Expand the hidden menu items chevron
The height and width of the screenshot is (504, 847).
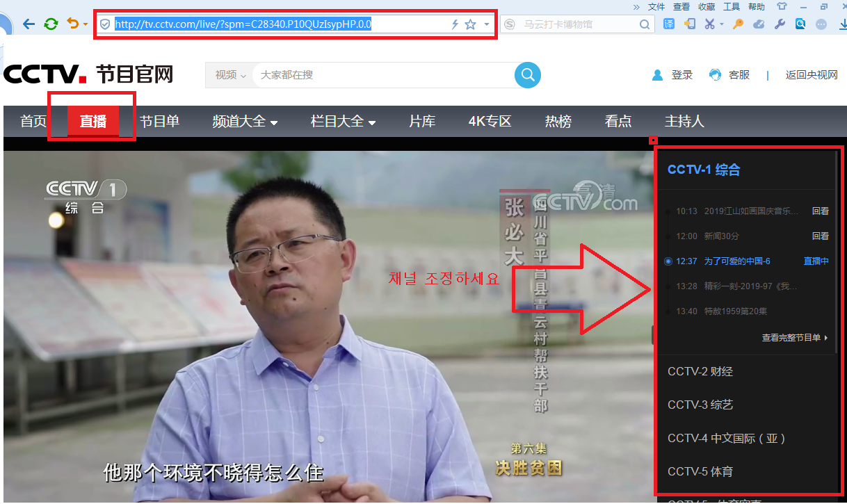click(636, 6)
